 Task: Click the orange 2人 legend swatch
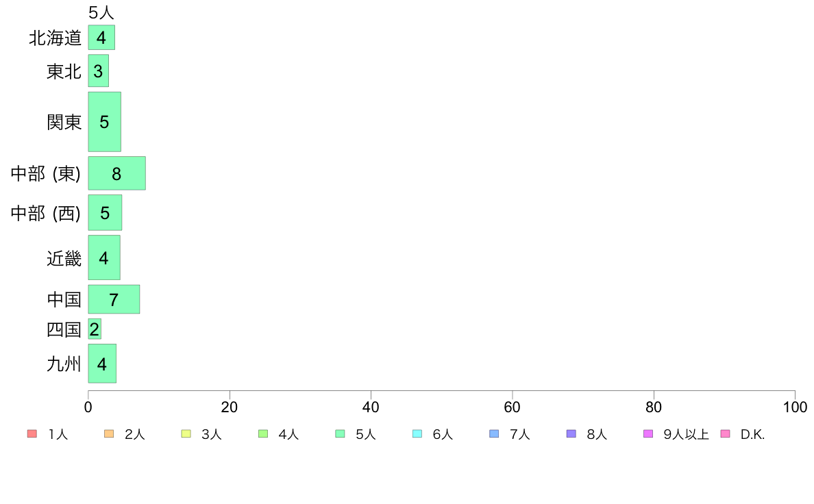point(109,434)
